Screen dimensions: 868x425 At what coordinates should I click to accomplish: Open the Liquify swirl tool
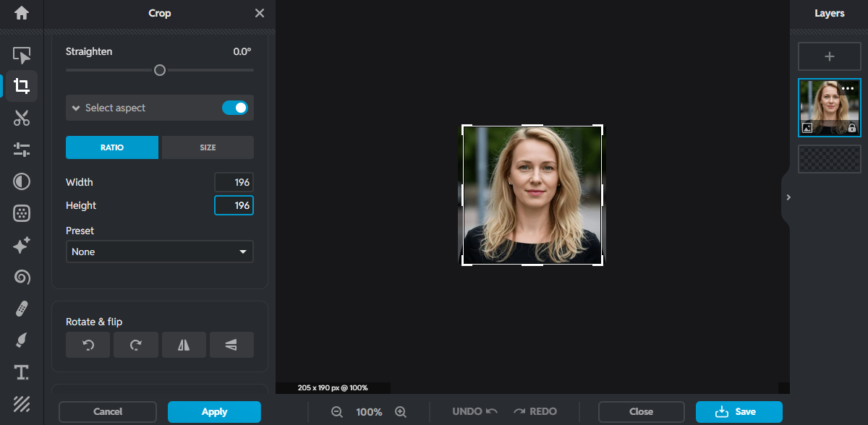(22, 277)
